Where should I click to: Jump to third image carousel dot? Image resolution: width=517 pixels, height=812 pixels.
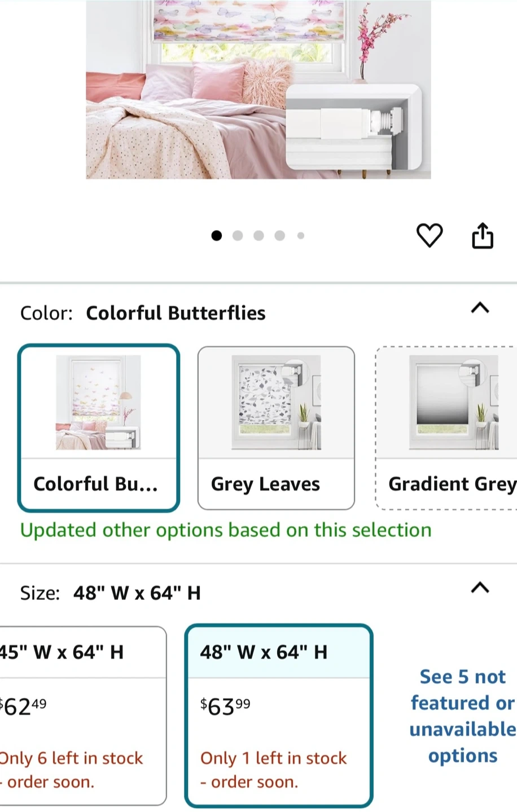point(258,236)
